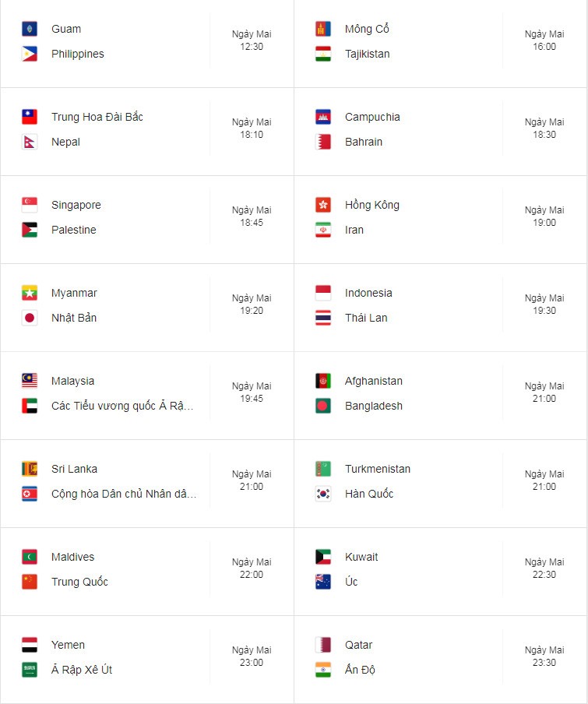The height and width of the screenshot is (704, 588).
Task: Select the Japan flag icon
Action: 30,318
